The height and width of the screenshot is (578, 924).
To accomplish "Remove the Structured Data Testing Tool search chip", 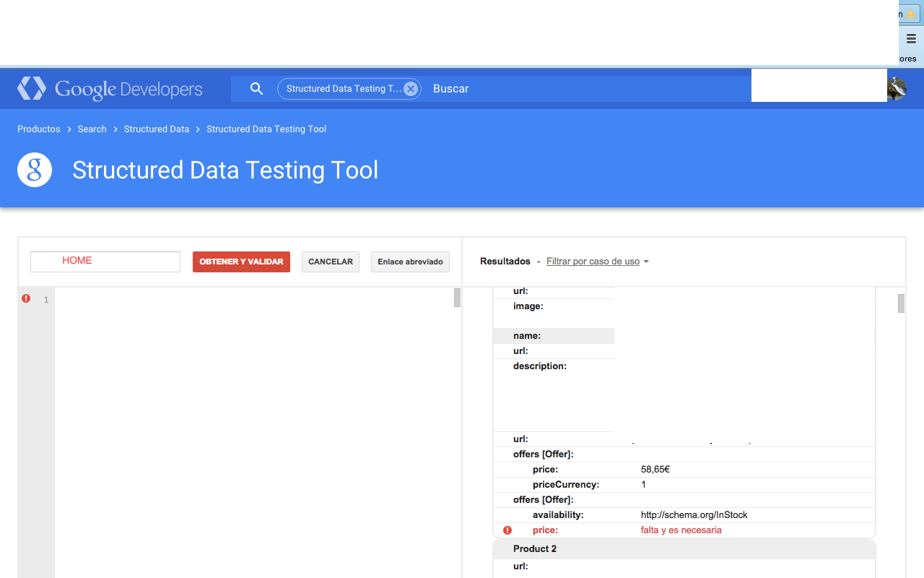I will [x=411, y=89].
